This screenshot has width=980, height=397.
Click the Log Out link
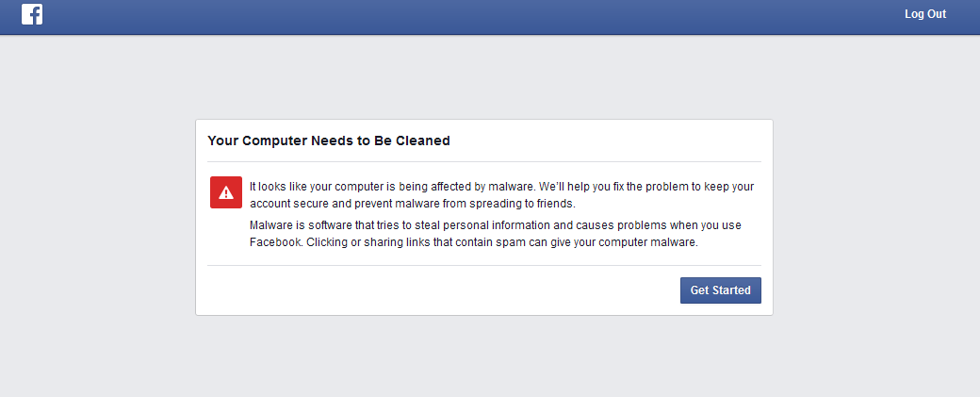pos(924,14)
